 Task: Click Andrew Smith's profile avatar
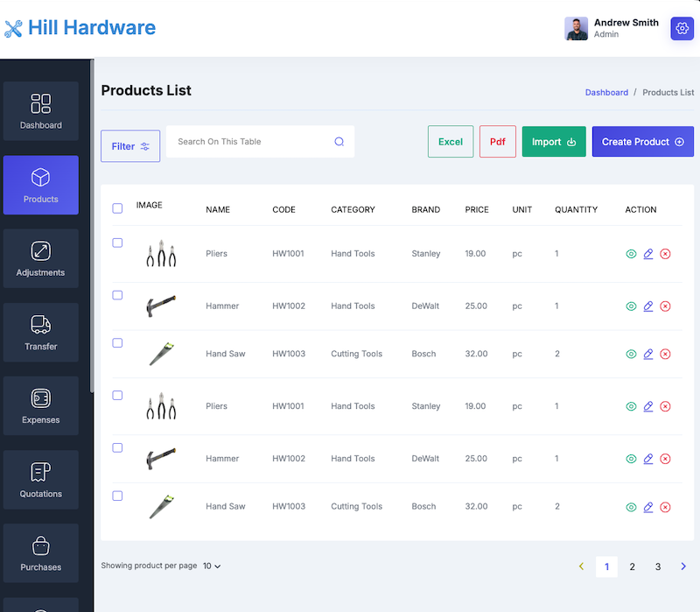click(x=576, y=29)
